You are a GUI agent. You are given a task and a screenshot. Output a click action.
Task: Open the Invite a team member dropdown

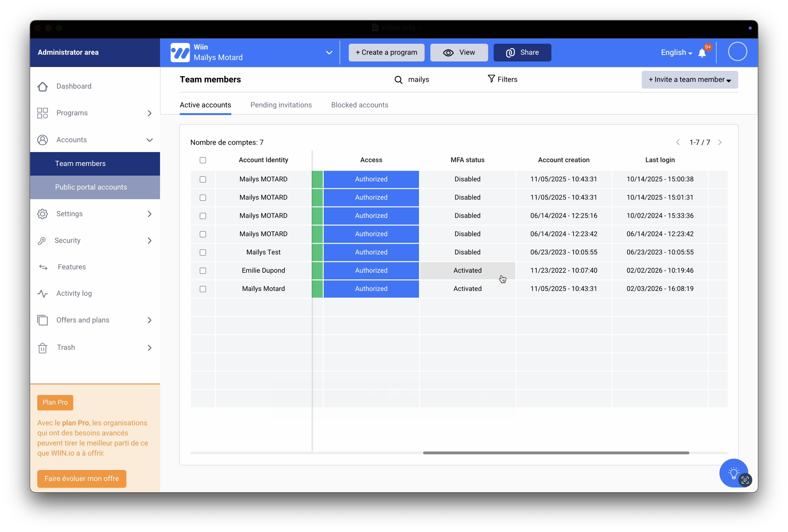[x=689, y=80]
